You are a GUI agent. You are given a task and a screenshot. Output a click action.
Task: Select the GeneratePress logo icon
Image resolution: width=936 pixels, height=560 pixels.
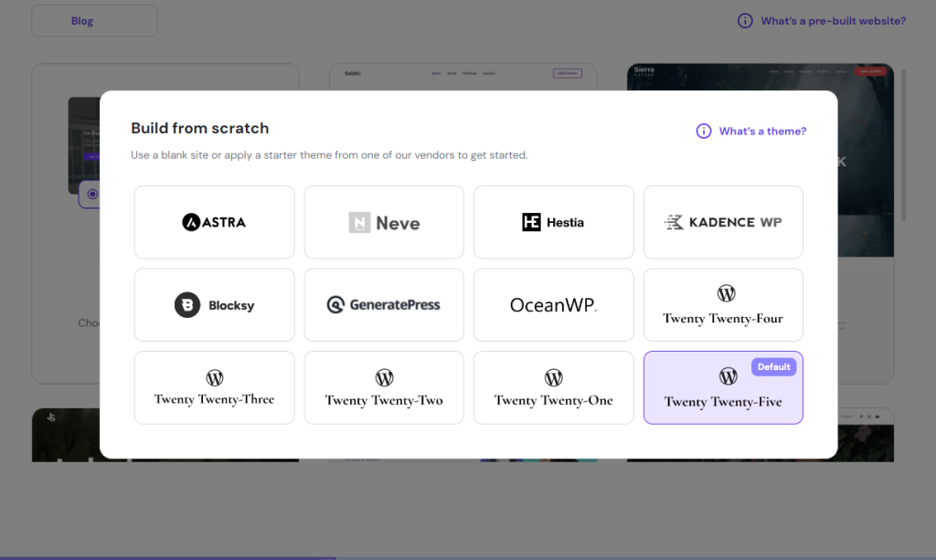click(335, 305)
